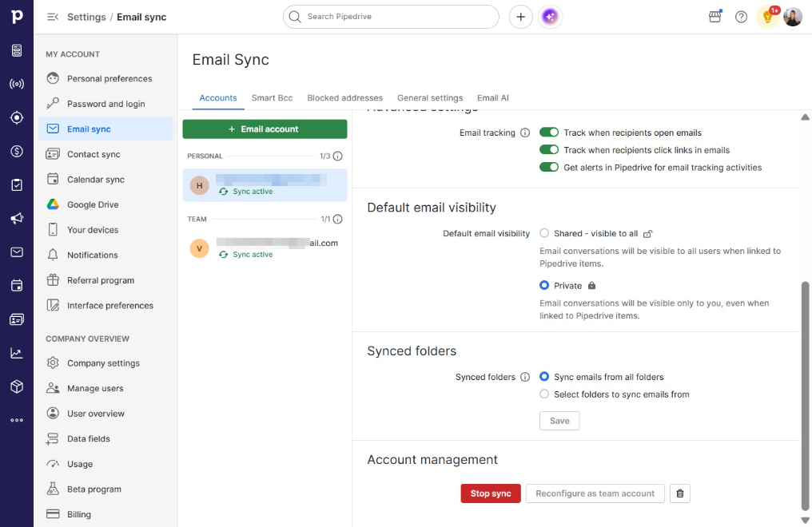Open Personal preferences settings
The height and width of the screenshot is (527, 812).
pyautogui.click(x=105, y=78)
